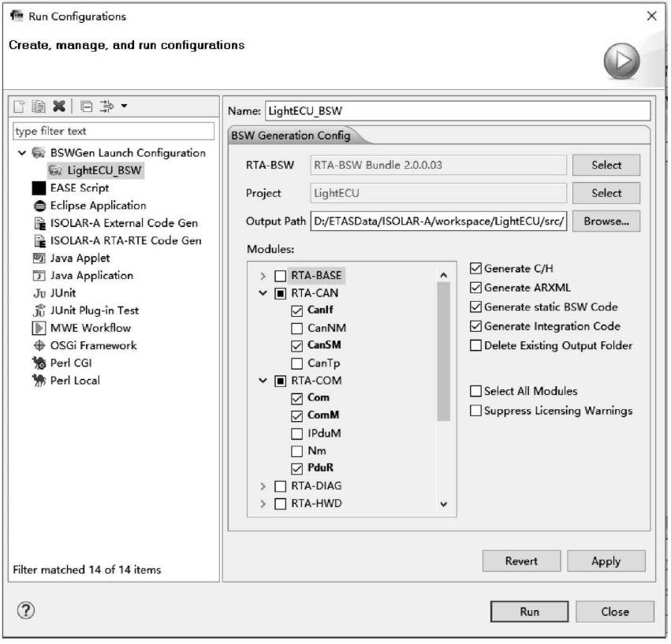Click the Close button
671x644 pixels.
616,613
